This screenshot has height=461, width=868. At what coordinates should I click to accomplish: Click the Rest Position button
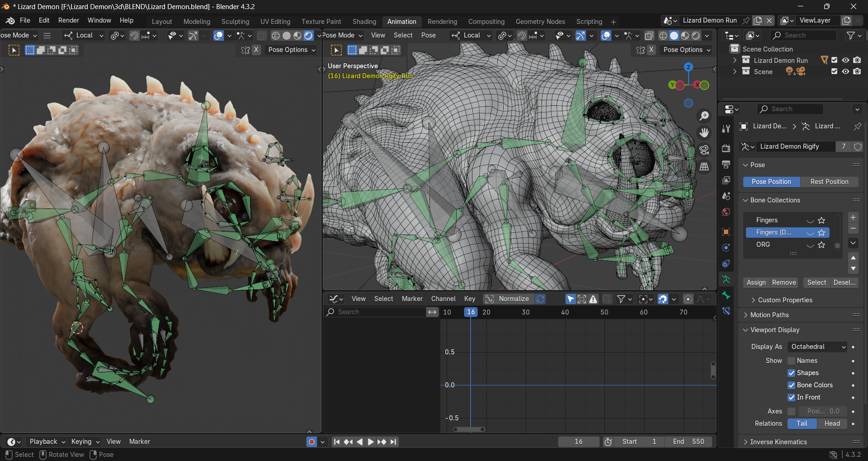829,182
